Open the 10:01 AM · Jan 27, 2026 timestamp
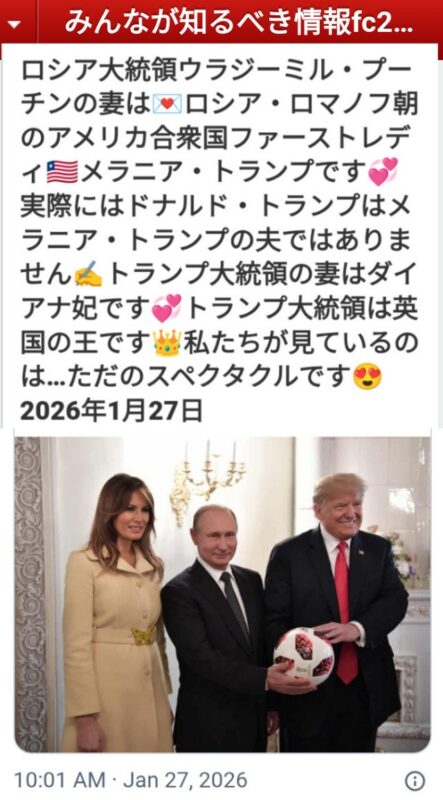 coord(130,780)
